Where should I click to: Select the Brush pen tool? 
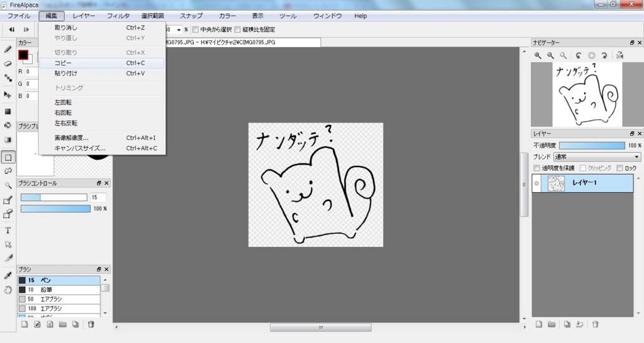tap(8, 50)
